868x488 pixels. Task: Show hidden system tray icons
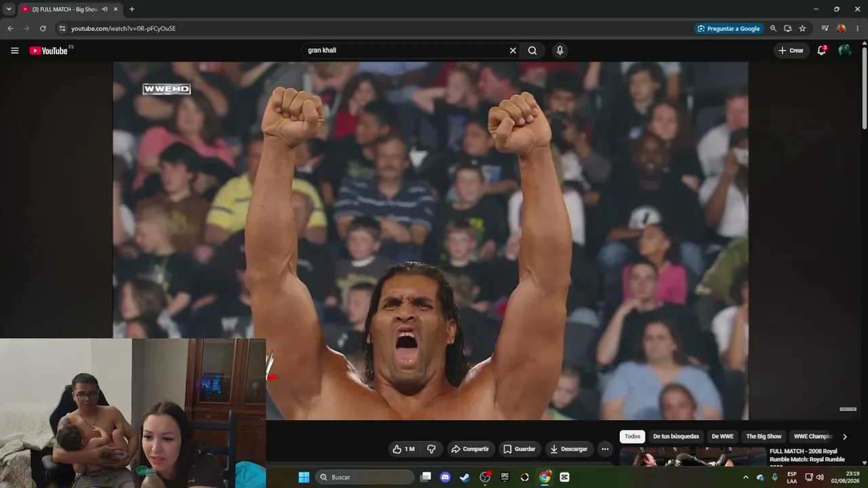tap(746, 477)
